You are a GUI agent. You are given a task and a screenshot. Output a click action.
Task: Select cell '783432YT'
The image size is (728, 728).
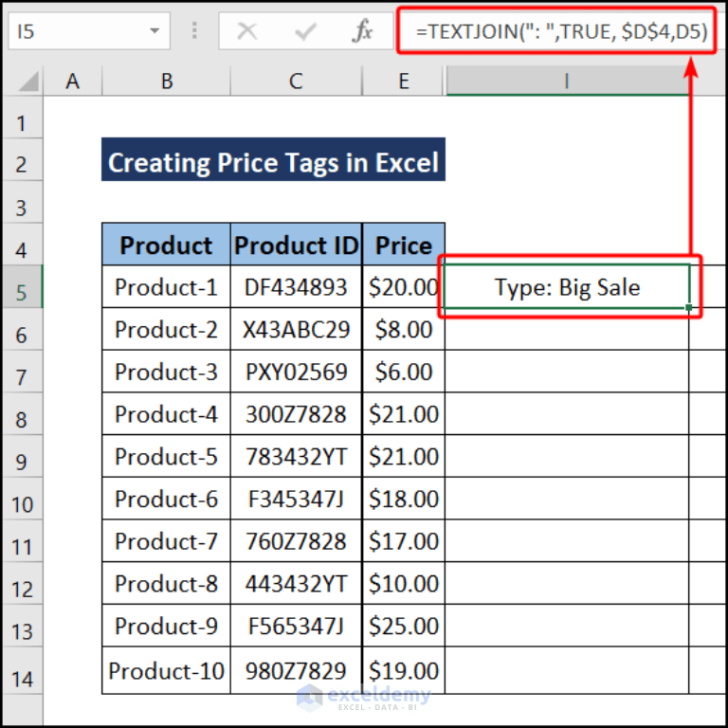pyautogui.click(x=296, y=456)
